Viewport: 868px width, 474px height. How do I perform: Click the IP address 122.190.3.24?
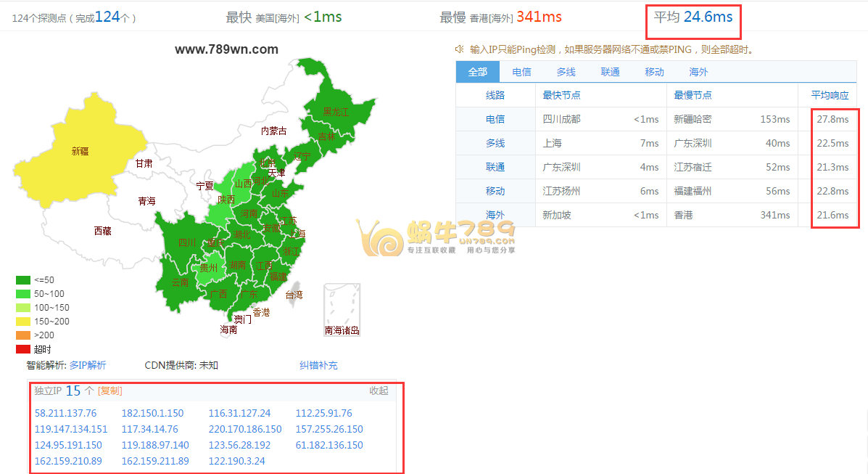click(236, 461)
